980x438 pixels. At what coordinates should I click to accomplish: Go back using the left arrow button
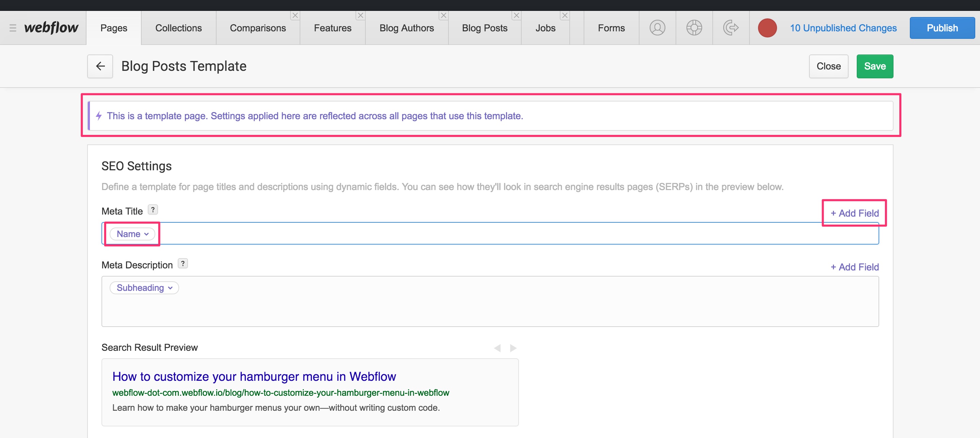pyautogui.click(x=100, y=66)
